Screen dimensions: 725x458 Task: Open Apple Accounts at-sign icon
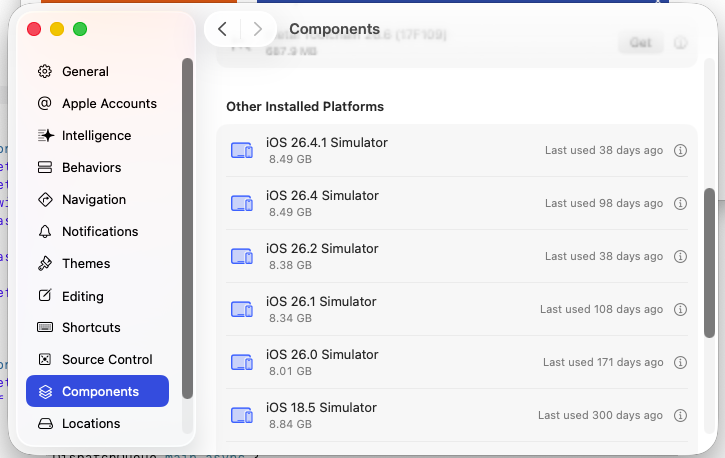point(45,103)
